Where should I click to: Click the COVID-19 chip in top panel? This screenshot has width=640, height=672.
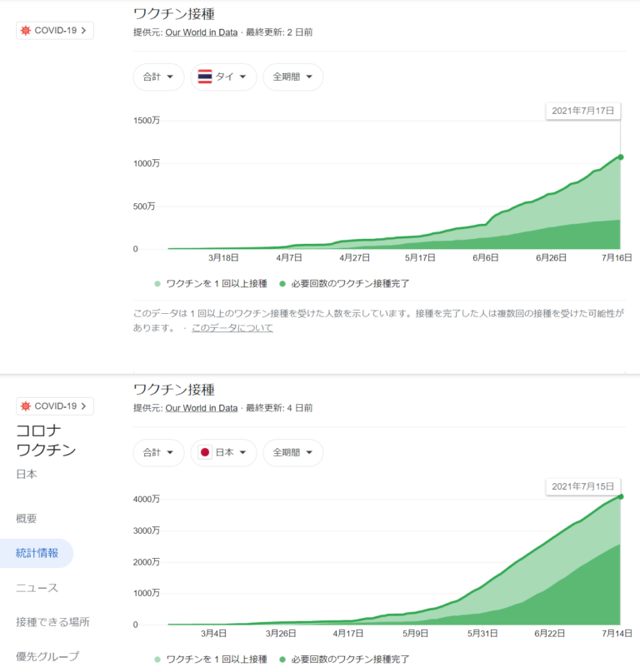point(55,31)
